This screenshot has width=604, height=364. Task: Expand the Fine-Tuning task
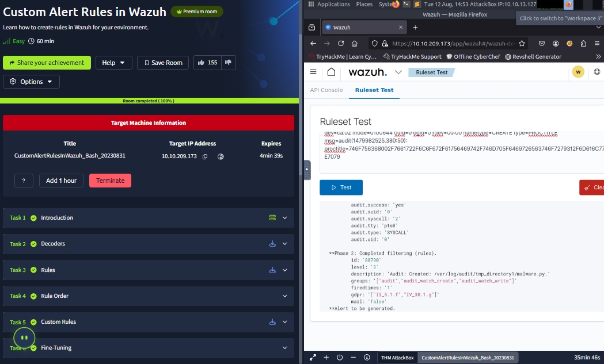click(x=284, y=348)
